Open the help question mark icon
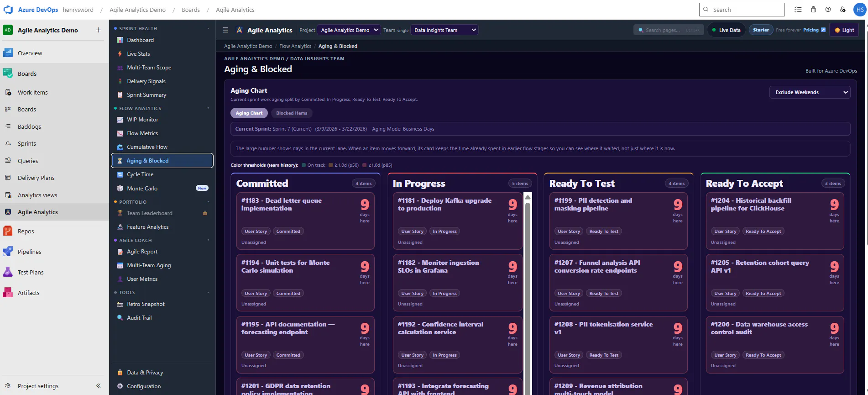The image size is (868, 395). [828, 10]
